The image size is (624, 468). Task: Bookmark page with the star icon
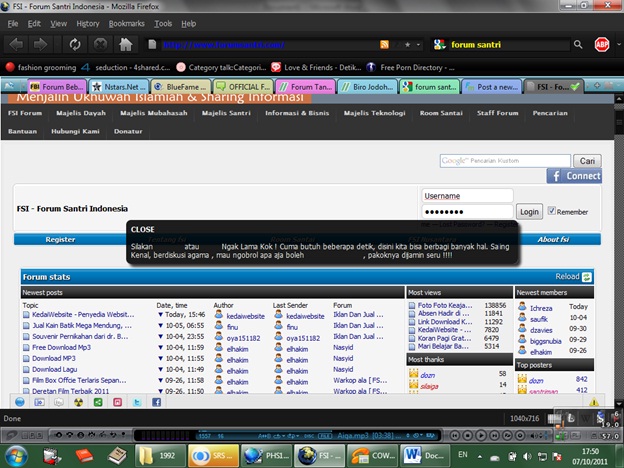(408, 45)
